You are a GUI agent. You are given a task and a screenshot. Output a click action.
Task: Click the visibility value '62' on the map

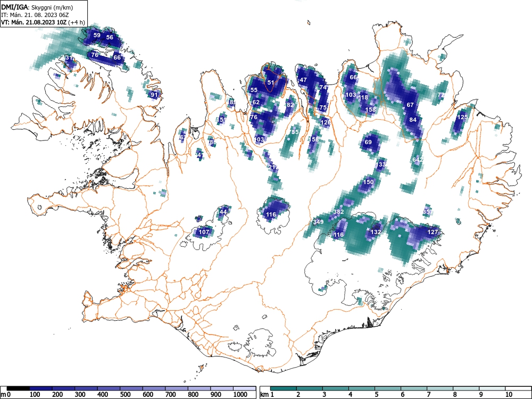pos(256,102)
